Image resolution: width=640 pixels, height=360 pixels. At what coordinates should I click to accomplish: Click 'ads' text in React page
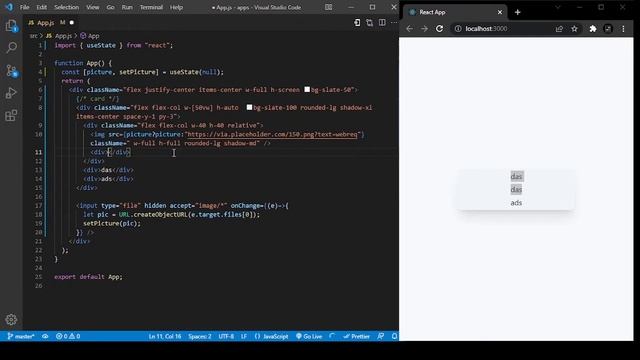point(516,203)
